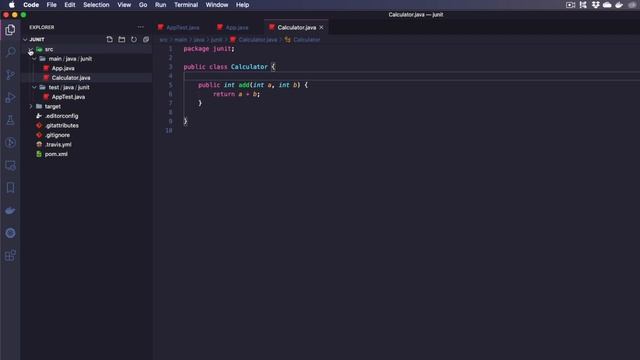Screen dimensions: 640x360
Task: Open the Search view
Action: coord(10,52)
